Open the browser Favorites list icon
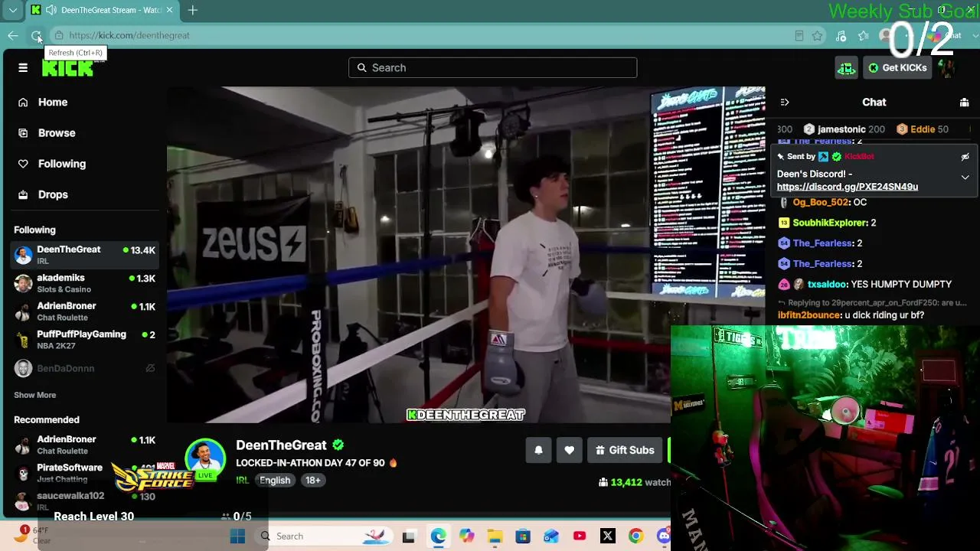Screen dimensions: 980x551 [864, 36]
